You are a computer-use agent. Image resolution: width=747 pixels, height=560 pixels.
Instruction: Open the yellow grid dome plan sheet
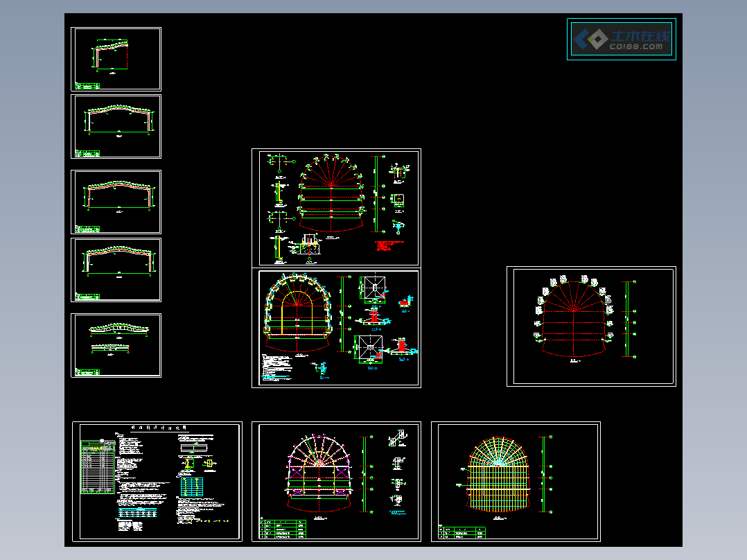coord(516,482)
